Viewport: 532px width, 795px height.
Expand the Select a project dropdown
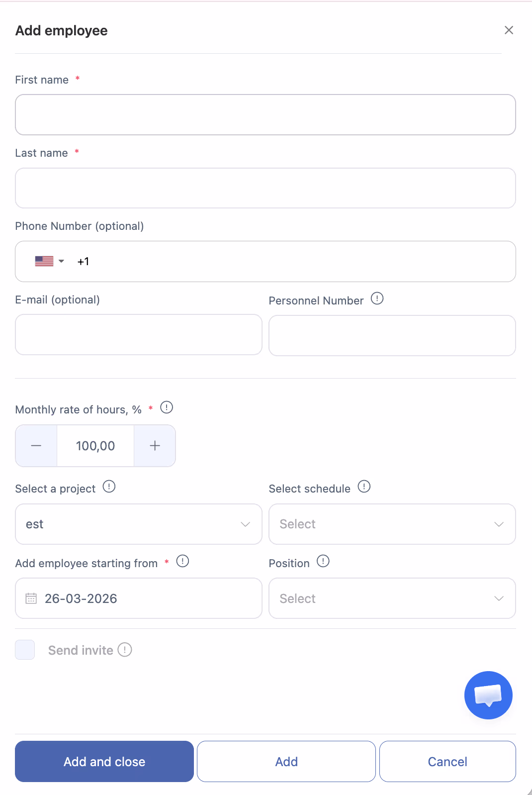point(139,524)
